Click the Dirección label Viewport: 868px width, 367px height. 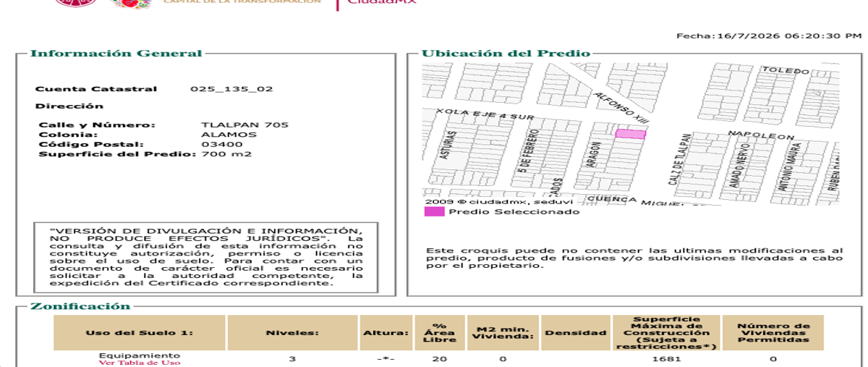click(69, 106)
